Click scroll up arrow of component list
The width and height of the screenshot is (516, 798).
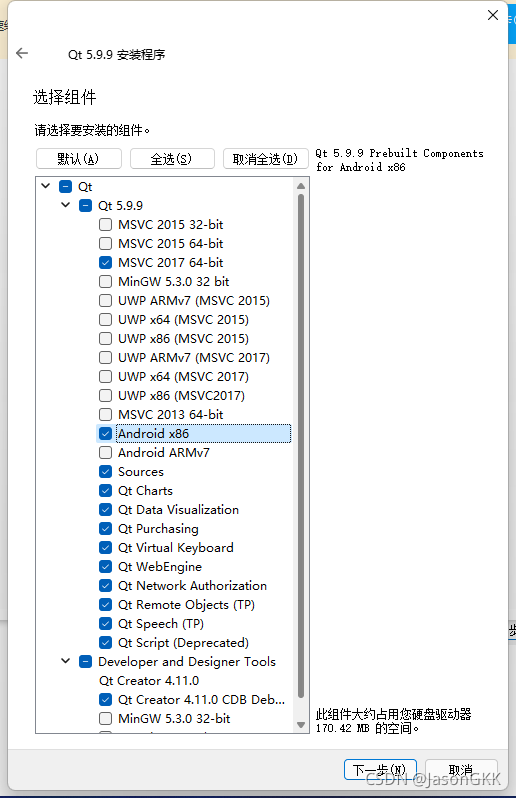[301, 186]
